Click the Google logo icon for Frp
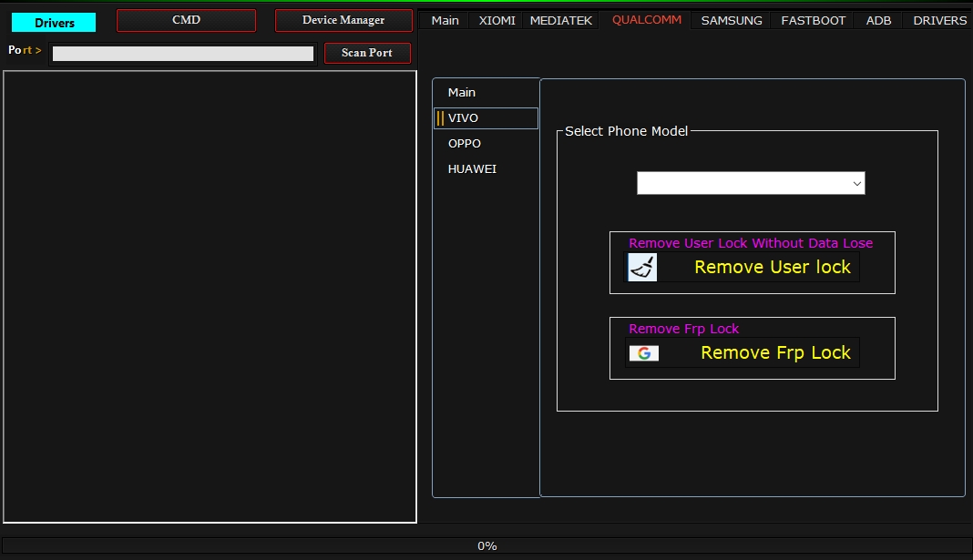 pyautogui.click(x=644, y=353)
